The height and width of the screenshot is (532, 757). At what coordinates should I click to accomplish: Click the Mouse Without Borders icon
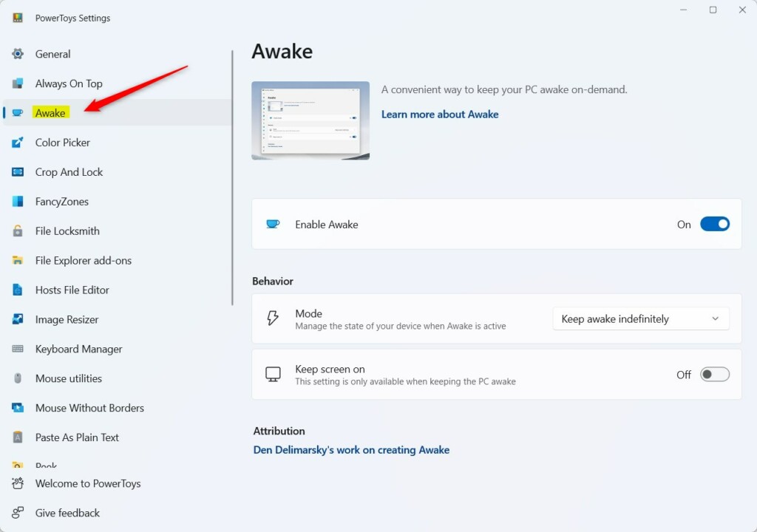(x=18, y=408)
